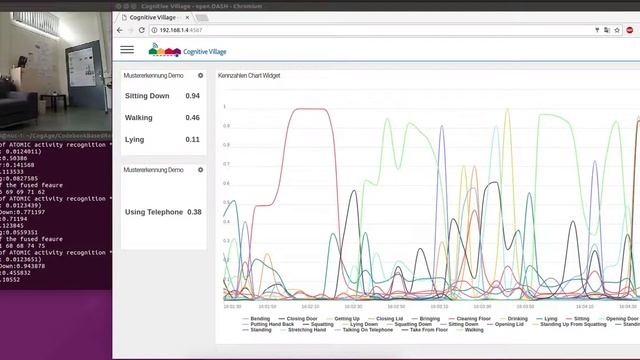
Task: Bookmark the page with the star icon
Action: (617, 30)
